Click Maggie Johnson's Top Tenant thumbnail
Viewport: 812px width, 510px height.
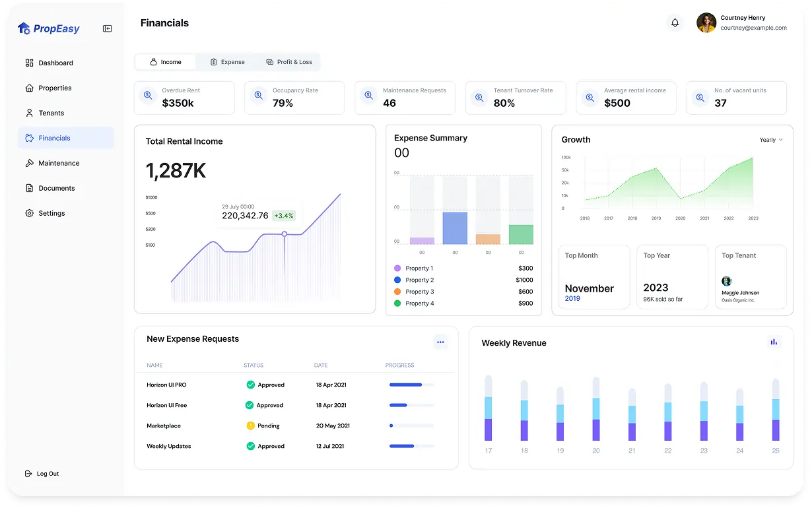pos(727,281)
